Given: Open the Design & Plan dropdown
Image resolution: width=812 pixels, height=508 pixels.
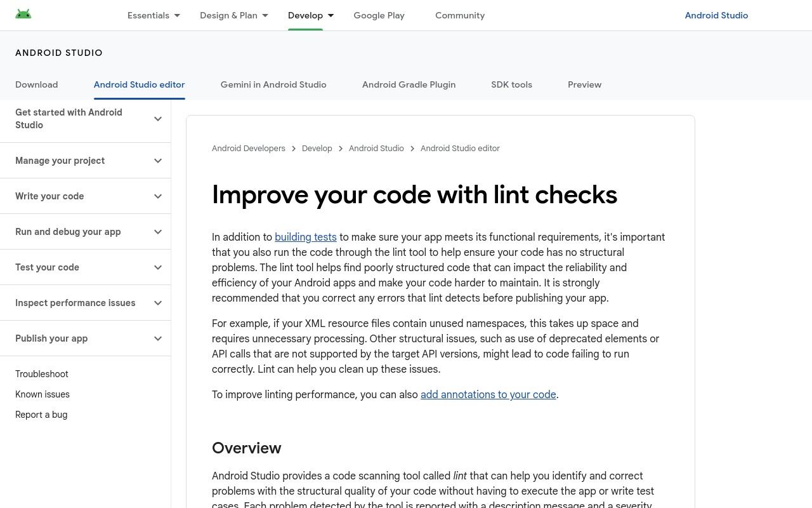Looking at the screenshot, I should tap(234, 15).
